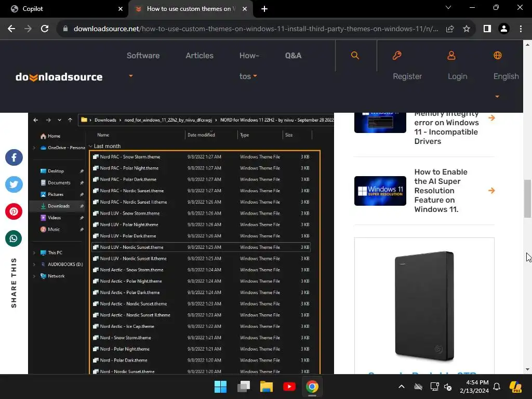Click the Windows 11 Super Resolution thumbnail
Image resolution: width=532 pixels, height=399 pixels.
(380, 191)
